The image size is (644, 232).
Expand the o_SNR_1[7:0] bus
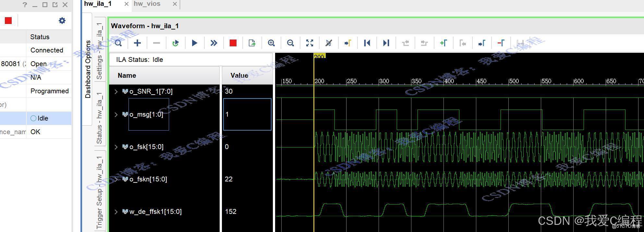pyautogui.click(x=116, y=92)
